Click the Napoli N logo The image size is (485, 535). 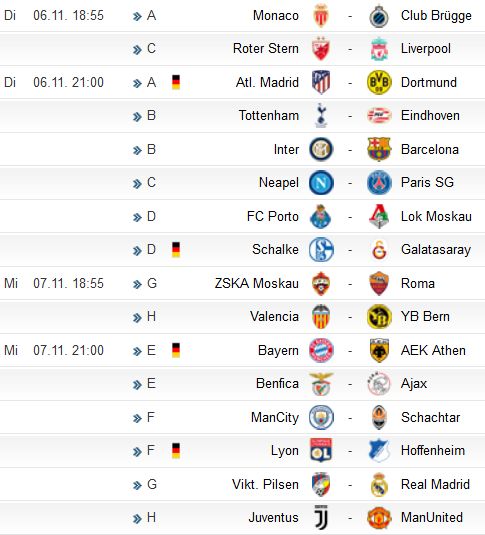[321, 183]
